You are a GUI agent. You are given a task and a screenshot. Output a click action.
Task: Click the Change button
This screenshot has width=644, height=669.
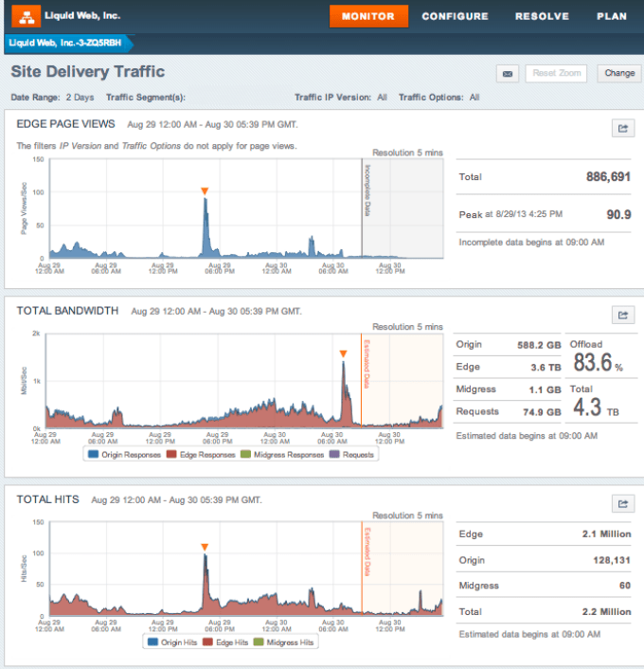(619, 73)
